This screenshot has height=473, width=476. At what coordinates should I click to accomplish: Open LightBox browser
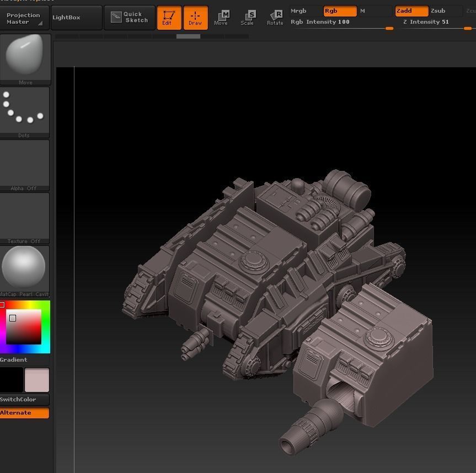coord(77,18)
